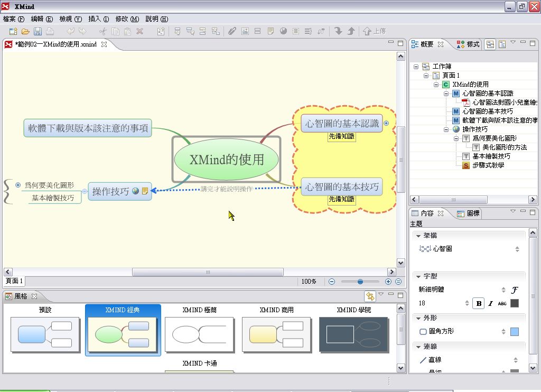Toggle bold formatting B button
The image size is (541, 392).
tap(479, 303)
